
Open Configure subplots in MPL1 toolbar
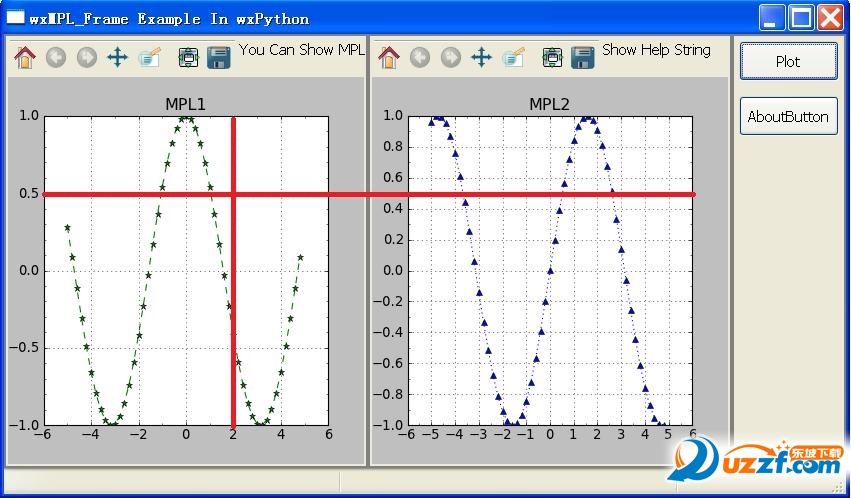[188, 57]
